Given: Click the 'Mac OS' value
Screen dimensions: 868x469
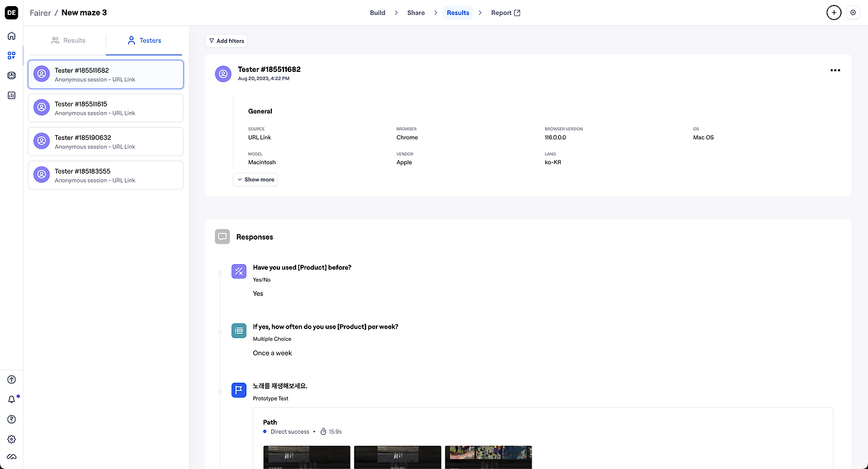Looking at the screenshot, I should click(x=703, y=137).
